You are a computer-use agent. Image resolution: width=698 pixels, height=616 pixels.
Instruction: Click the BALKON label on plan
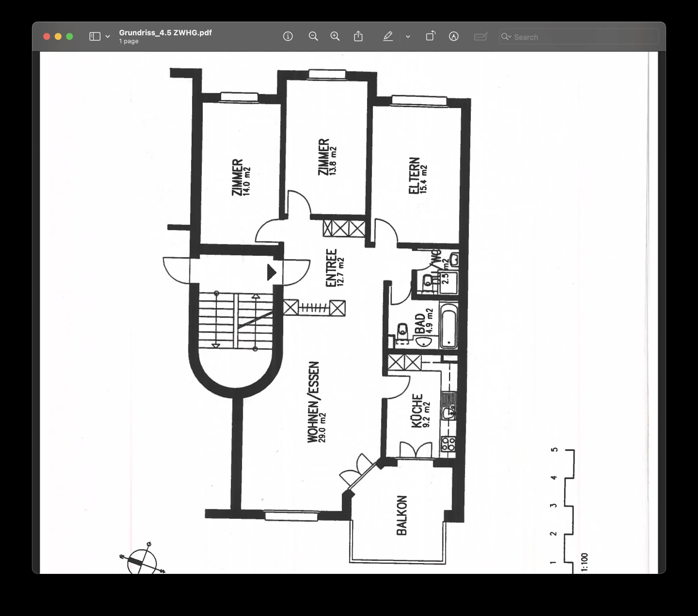pyautogui.click(x=402, y=515)
